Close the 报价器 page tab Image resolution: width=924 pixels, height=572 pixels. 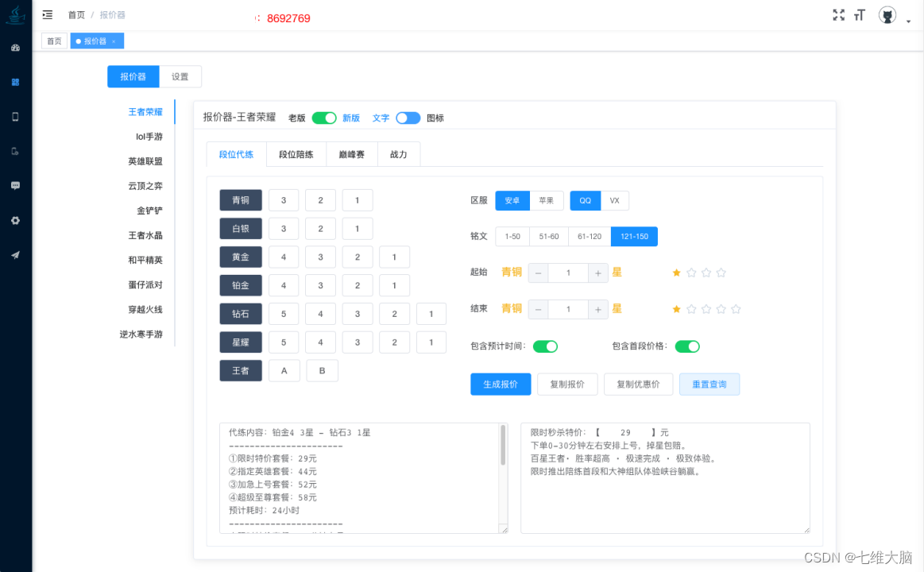point(114,41)
